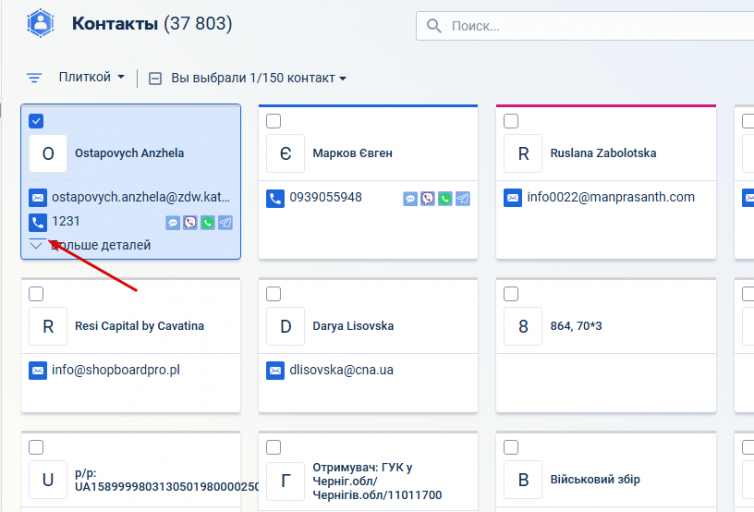Click avatar В of Військовий збір
The height and width of the screenshot is (512, 754).
(523, 480)
